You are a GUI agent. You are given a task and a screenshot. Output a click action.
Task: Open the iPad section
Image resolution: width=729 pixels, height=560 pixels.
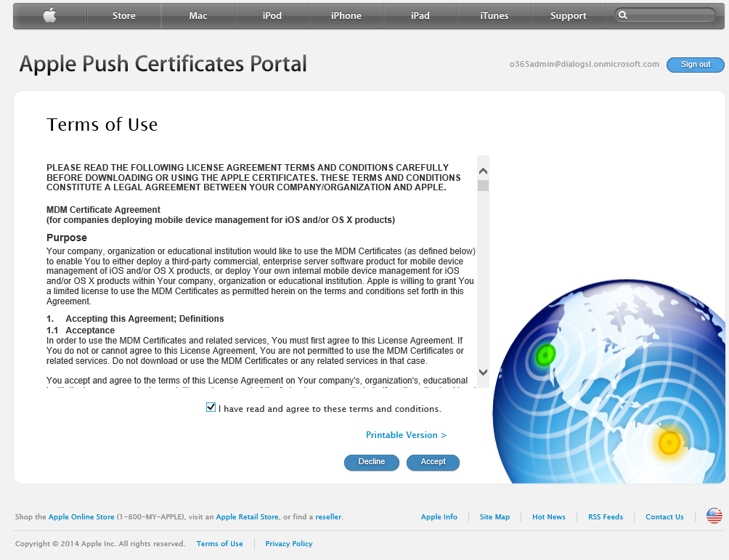point(420,16)
